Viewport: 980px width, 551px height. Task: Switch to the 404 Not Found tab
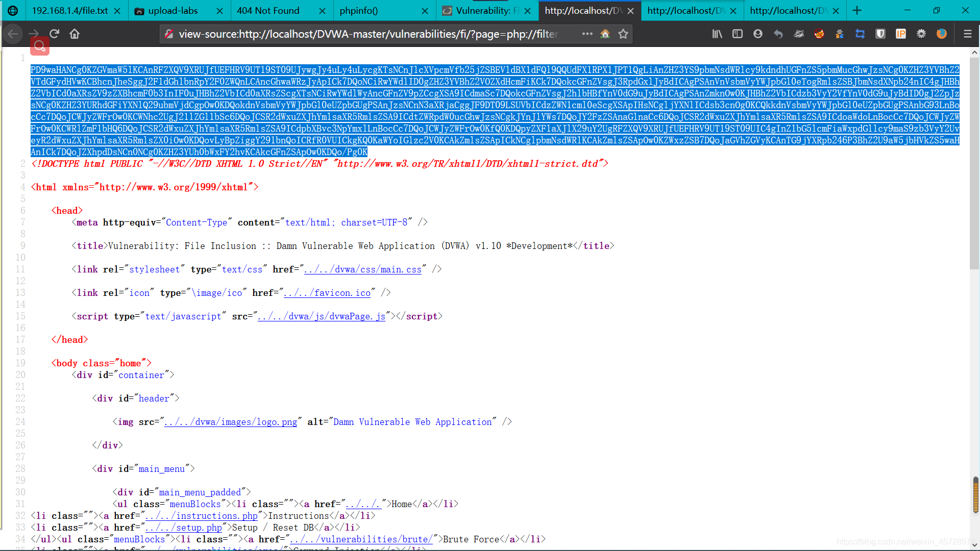268,11
